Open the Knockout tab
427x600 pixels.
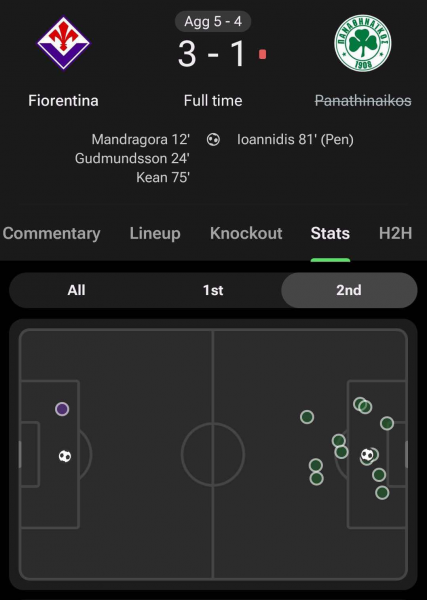(246, 233)
